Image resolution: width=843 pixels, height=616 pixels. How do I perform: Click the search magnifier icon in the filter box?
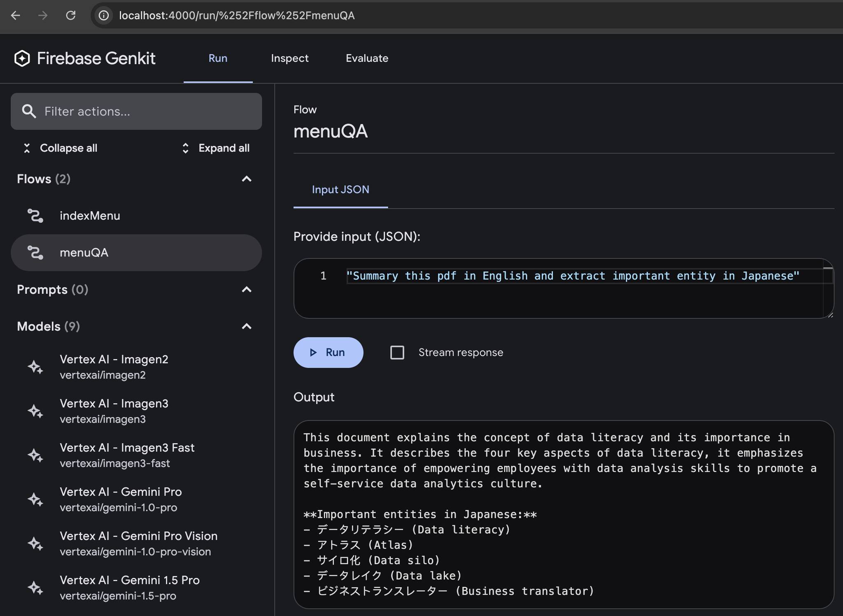29,111
